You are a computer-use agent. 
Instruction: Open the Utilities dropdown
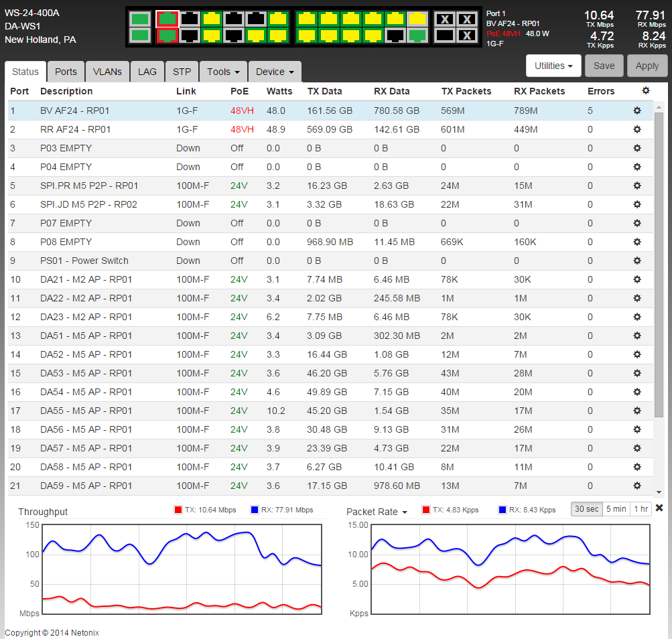click(553, 66)
